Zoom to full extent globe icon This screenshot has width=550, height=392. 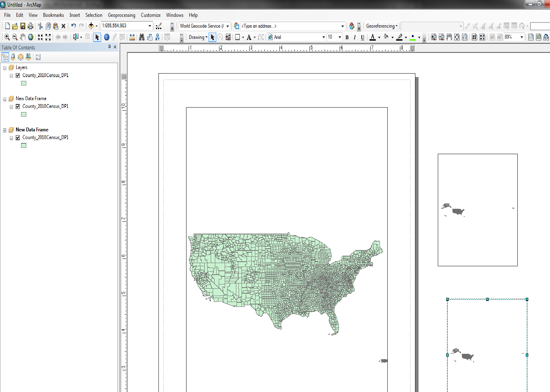[31, 37]
